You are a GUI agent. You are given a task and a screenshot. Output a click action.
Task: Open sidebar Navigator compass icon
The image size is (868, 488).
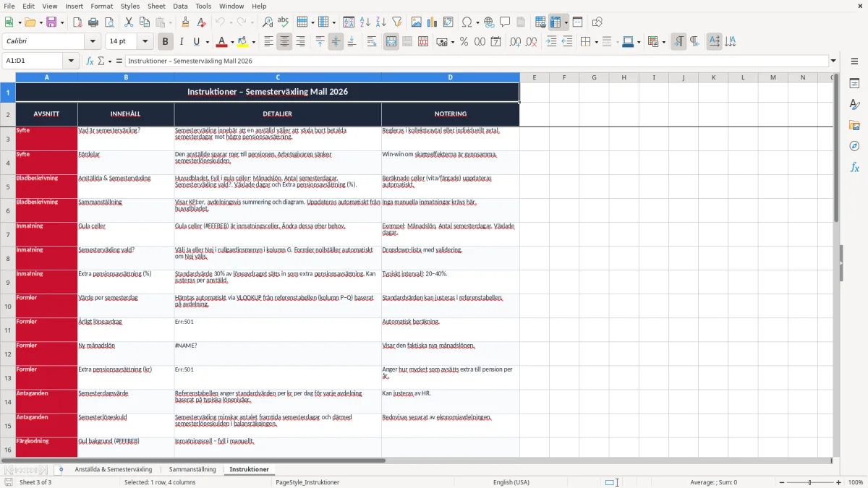854,147
